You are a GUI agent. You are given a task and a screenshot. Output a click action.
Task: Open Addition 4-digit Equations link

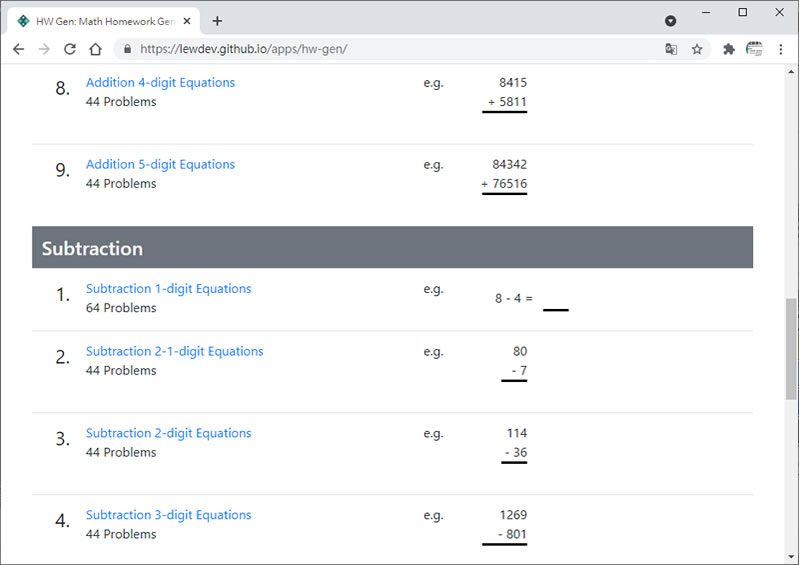coord(160,83)
